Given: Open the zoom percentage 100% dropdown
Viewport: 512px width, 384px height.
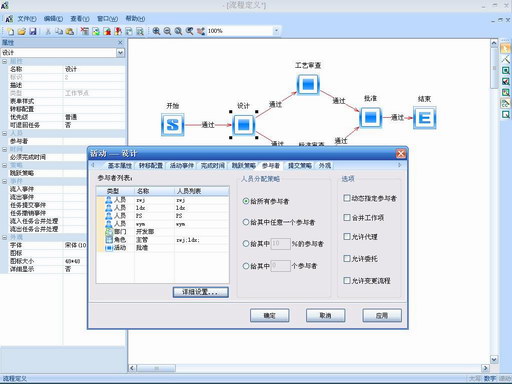Looking at the screenshot, I should point(276,31).
